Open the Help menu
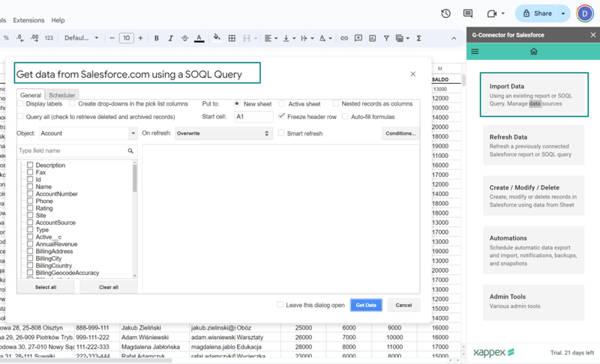The image size is (600, 364). click(x=58, y=20)
